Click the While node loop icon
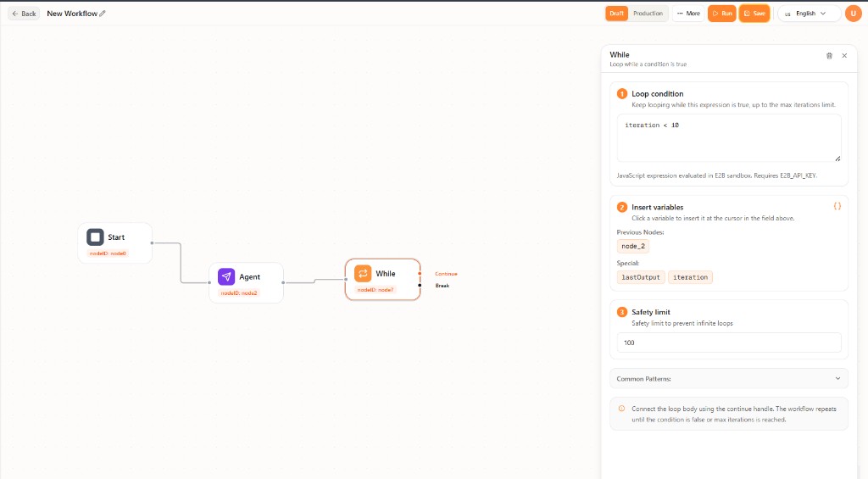Viewport: 868px width, 479px height. pos(363,274)
